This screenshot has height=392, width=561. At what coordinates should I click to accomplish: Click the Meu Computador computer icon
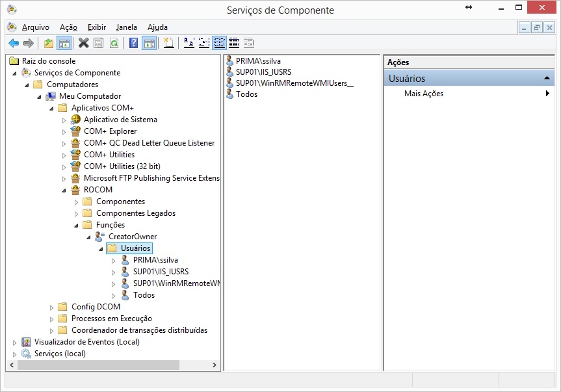point(51,96)
